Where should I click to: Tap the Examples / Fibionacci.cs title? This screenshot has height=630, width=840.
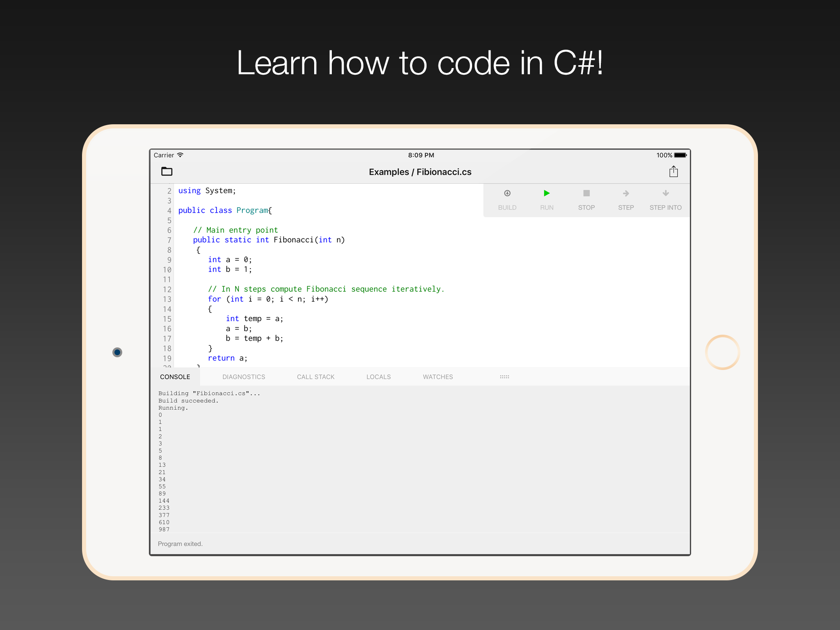point(420,172)
